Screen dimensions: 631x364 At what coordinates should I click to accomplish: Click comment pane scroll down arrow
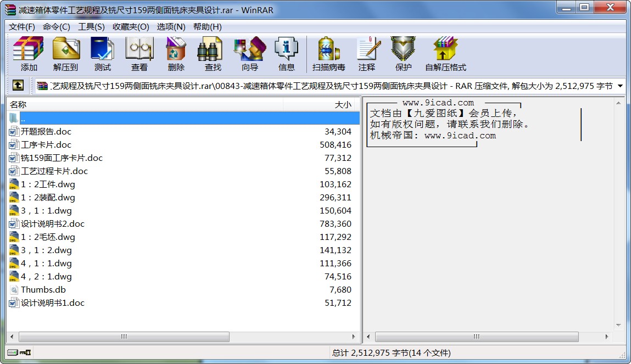coord(618,325)
